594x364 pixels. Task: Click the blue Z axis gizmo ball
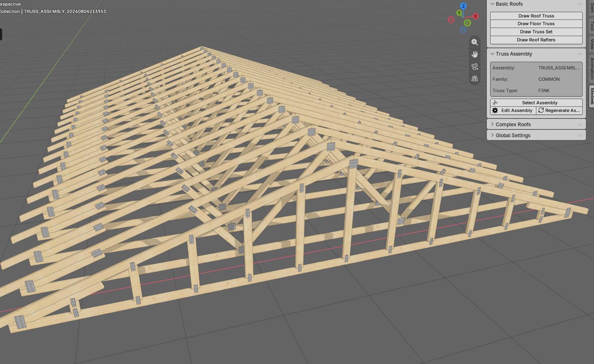pos(463,6)
